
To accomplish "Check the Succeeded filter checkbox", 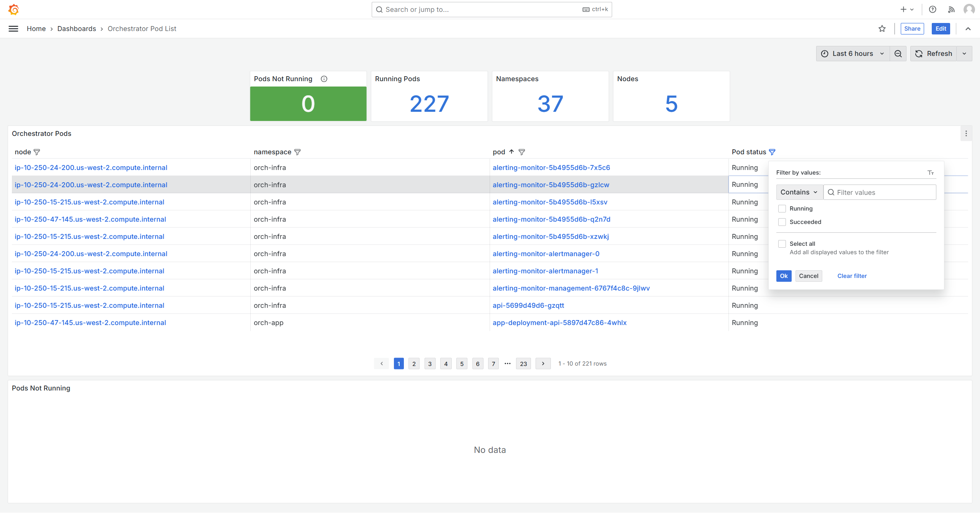I will 782,222.
